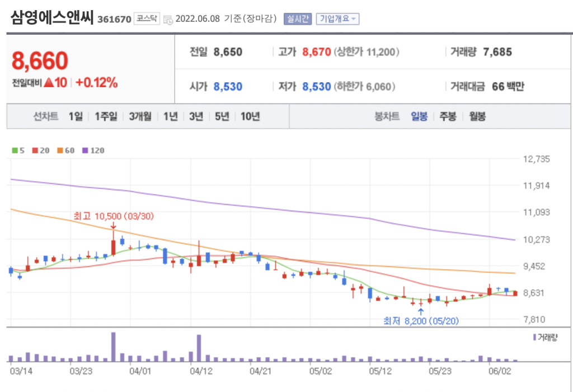Click the 삼영에스앤씨 stock name heading
This screenshot has height=392, width=573.
[51, 18]
